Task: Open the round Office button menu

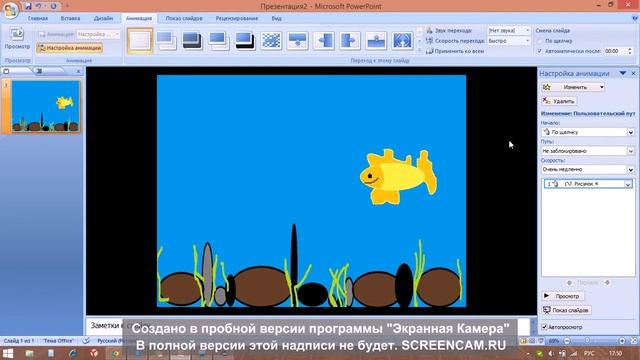Action: [x=10, y=10]
